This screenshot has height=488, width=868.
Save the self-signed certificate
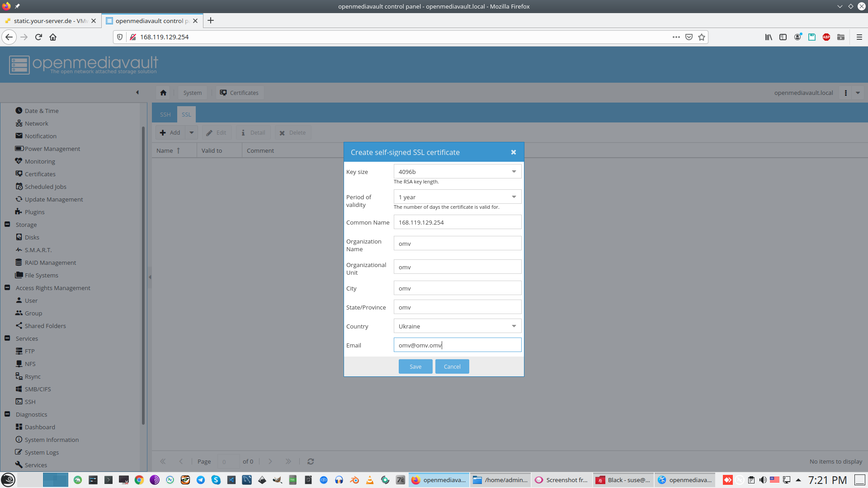[x=415, y=366]
